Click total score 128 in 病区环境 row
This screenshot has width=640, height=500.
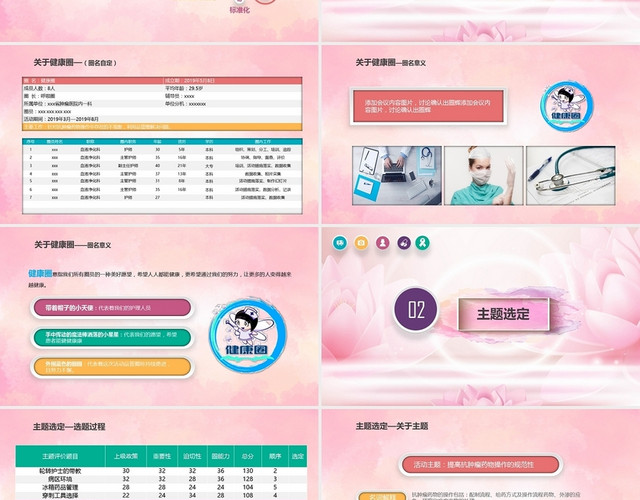click(248, 479)
